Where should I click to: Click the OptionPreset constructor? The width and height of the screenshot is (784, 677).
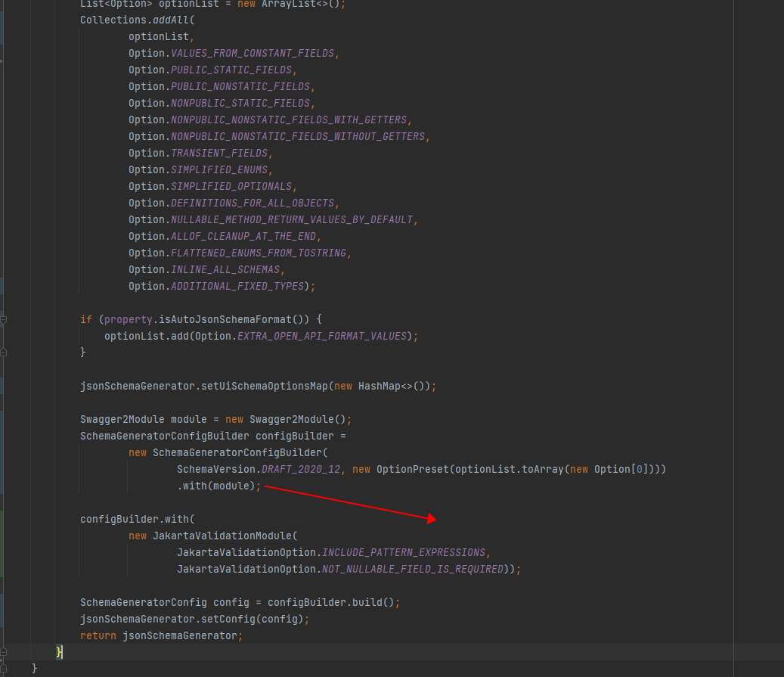click(x=413, y=469)
